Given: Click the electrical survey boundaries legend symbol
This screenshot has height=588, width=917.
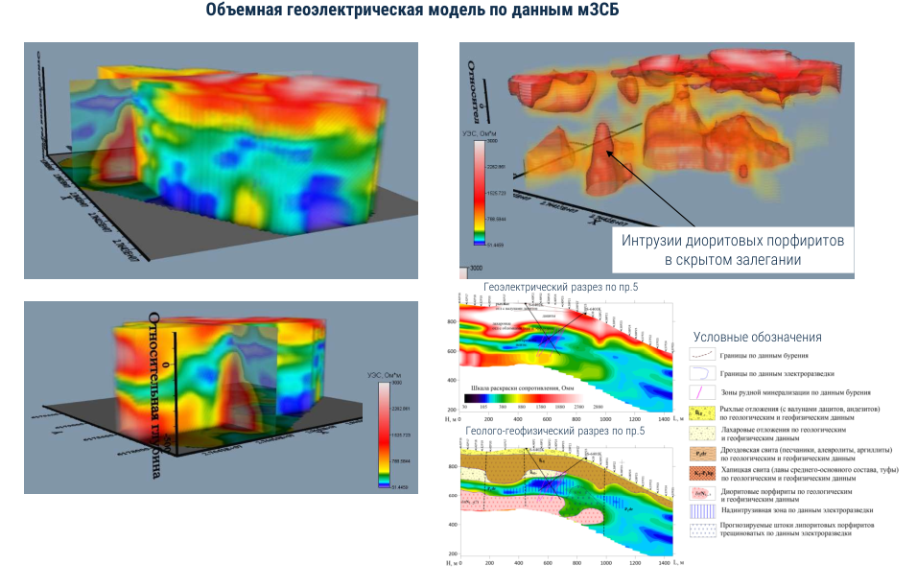Looking at the screenshot, I should 703,372.
